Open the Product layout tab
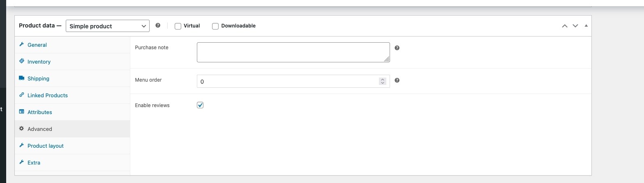644x183 pixels. pyautogui.click(x=45, y=146)
